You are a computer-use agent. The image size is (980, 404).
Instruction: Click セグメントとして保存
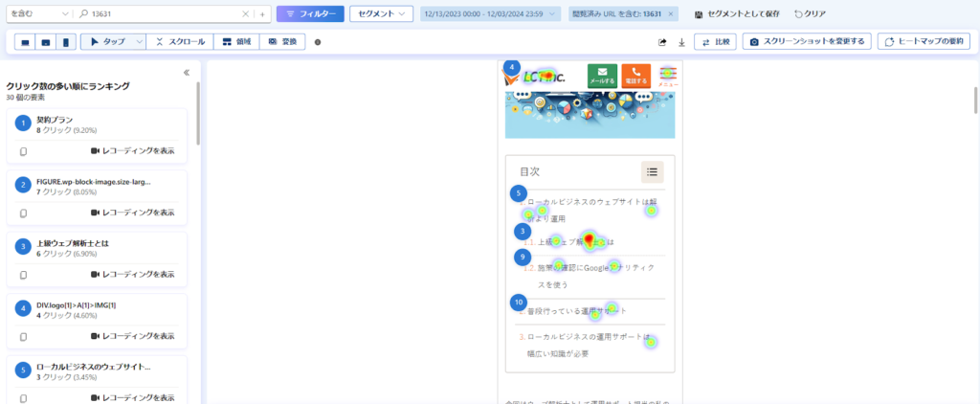click(x=737, y=13)
